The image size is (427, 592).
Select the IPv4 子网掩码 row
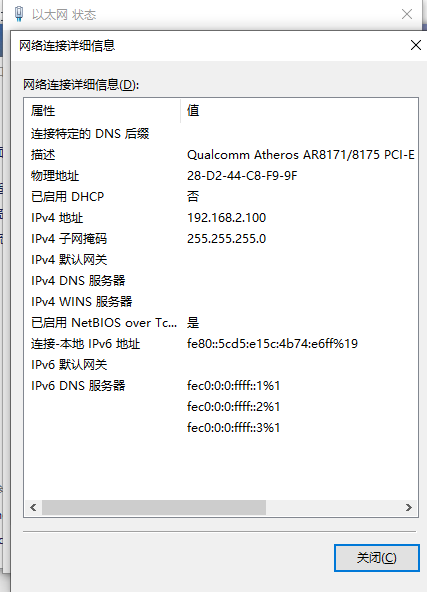click(x=221, y=239)
